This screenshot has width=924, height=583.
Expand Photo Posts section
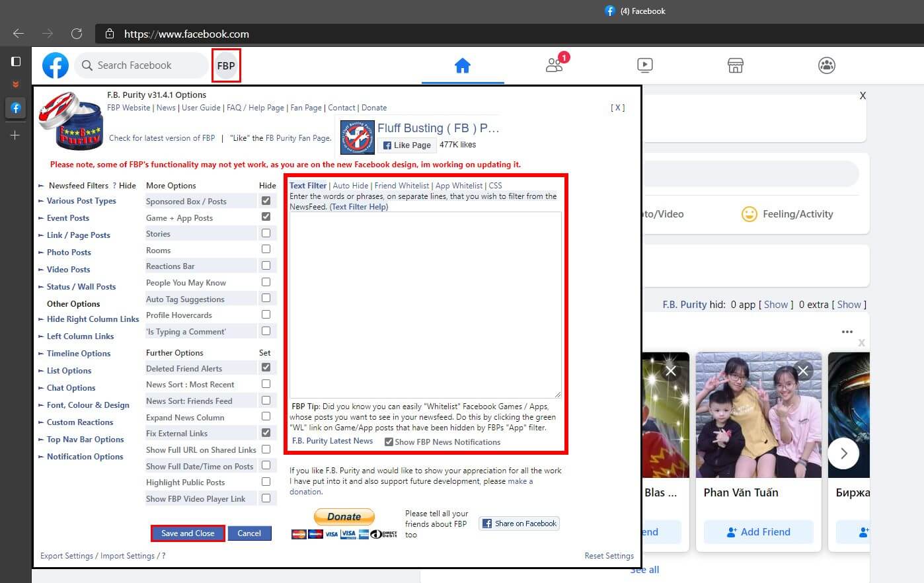click(x=69, y=253)
